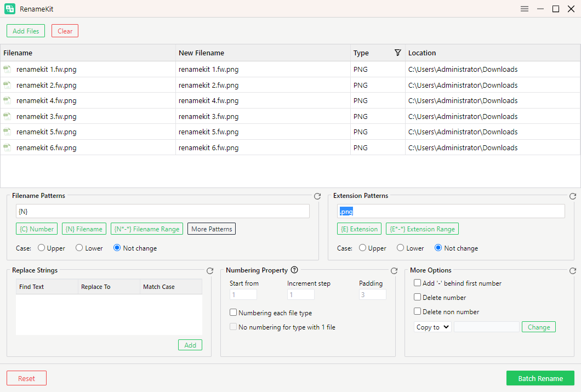This screenshot has width=581, height=392.
Task: Select Lower case for extension
Action: [401, 248]
